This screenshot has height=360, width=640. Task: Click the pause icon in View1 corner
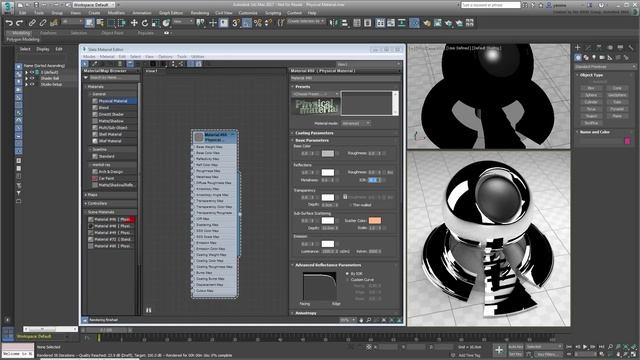(x=149, y=310)
